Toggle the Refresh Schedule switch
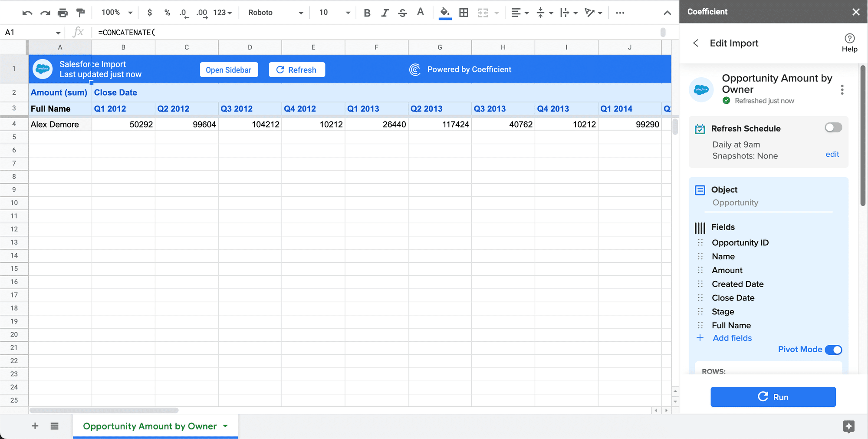The width and height of the screenshot is (868, 439). [833, 128]
